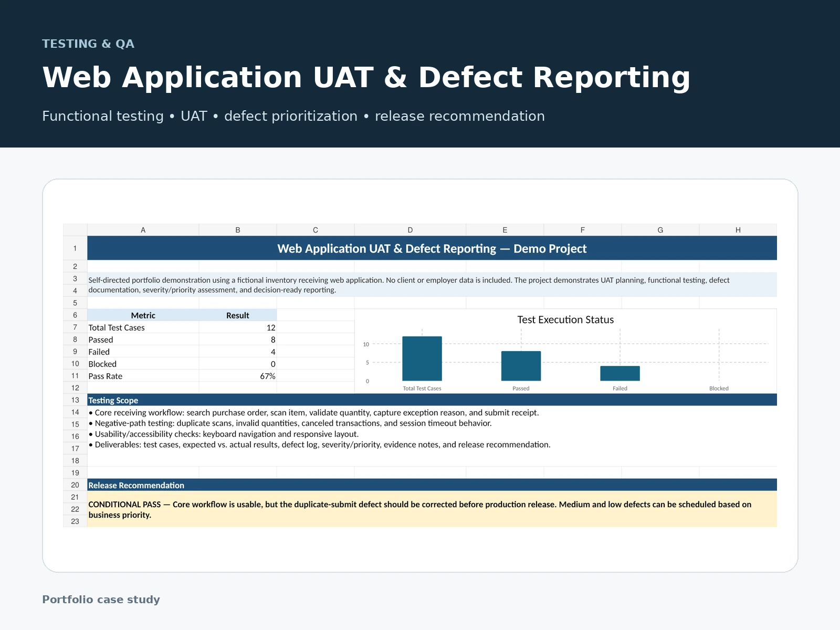Click the Test Execution Status chart title
Image resolution: width=840 pixels, height=630 pixels.
pyautogui.click(x=565, y=320)
